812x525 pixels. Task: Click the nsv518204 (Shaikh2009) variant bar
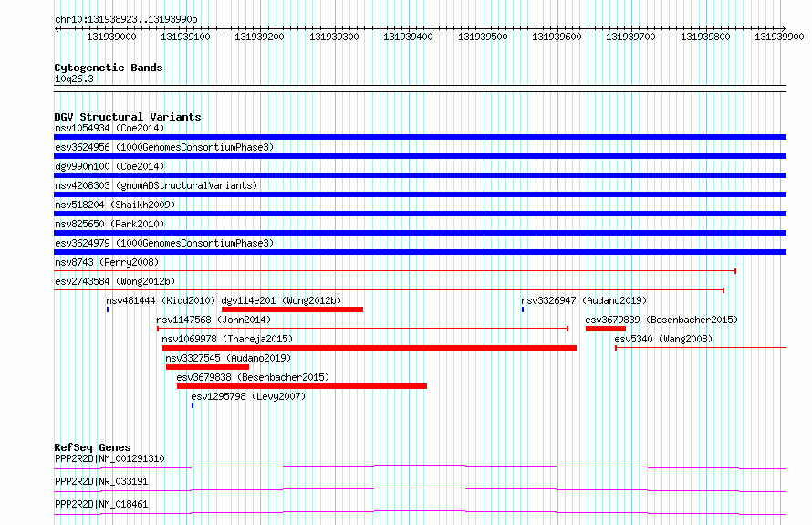(x=420, y=214)
